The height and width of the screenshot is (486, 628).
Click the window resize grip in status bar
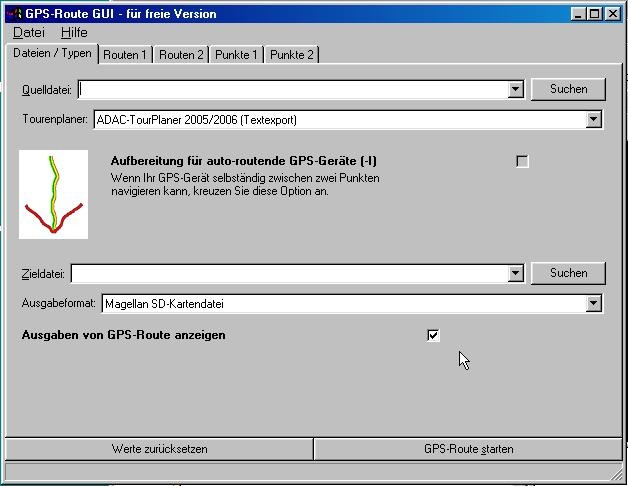click(616, 474)
